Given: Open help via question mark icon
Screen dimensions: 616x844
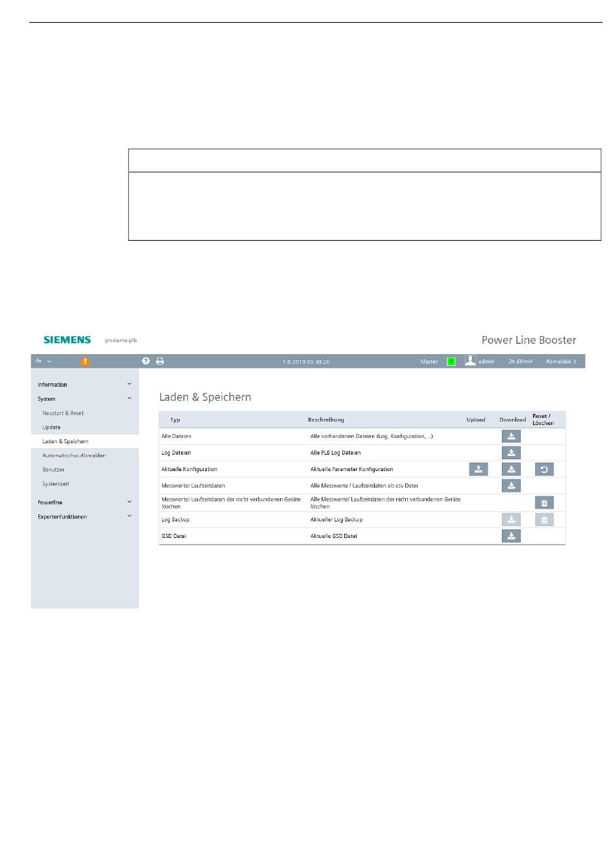Looking at the screenshot, I should [x=146, y=361].
